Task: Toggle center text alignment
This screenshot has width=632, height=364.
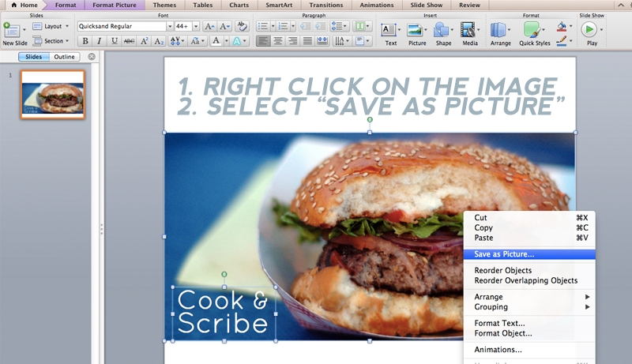Action: [278, 41]
